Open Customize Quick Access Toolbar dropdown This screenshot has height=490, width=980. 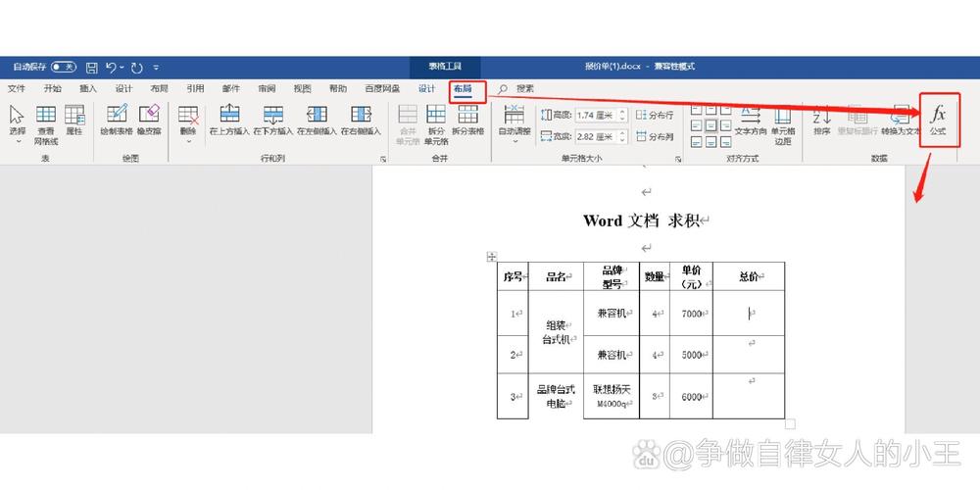coord(156,67)
